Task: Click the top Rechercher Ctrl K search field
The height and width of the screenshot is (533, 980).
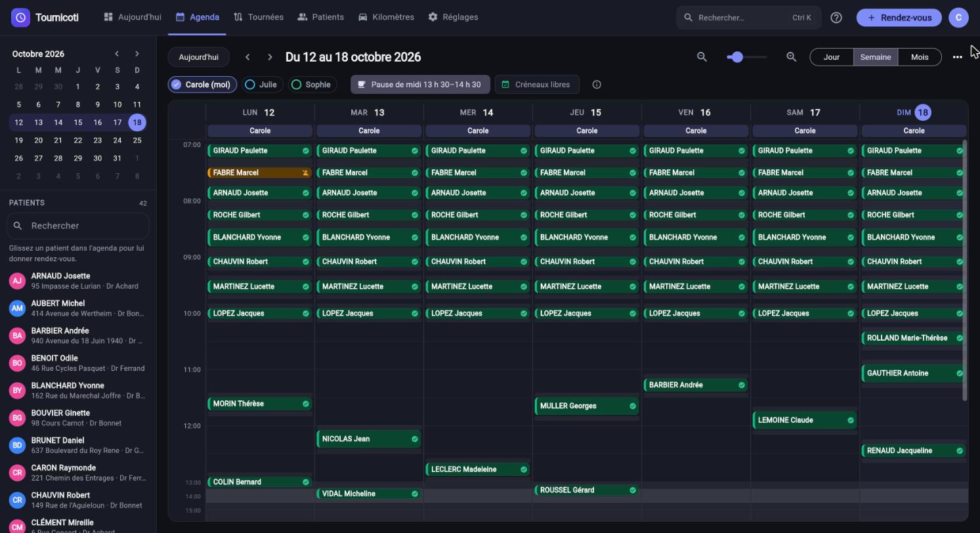Action: (749, 18)
